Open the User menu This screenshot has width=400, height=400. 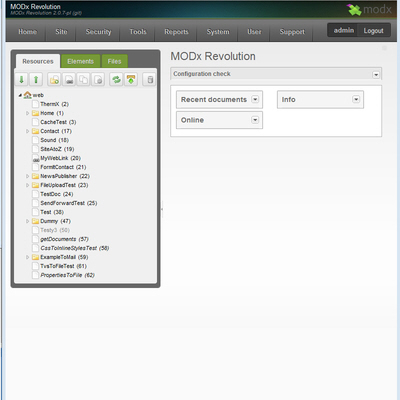(254, 32)
